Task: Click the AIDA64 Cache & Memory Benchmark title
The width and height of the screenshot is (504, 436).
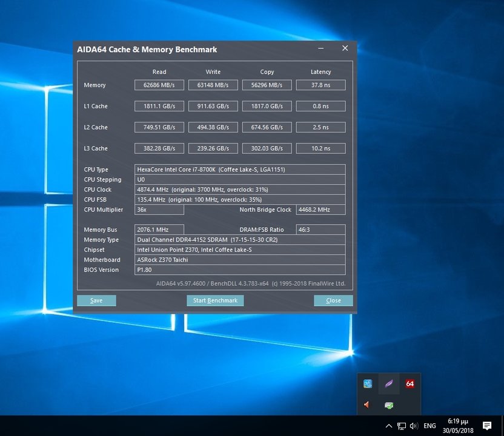Action: tap(147, 50)
